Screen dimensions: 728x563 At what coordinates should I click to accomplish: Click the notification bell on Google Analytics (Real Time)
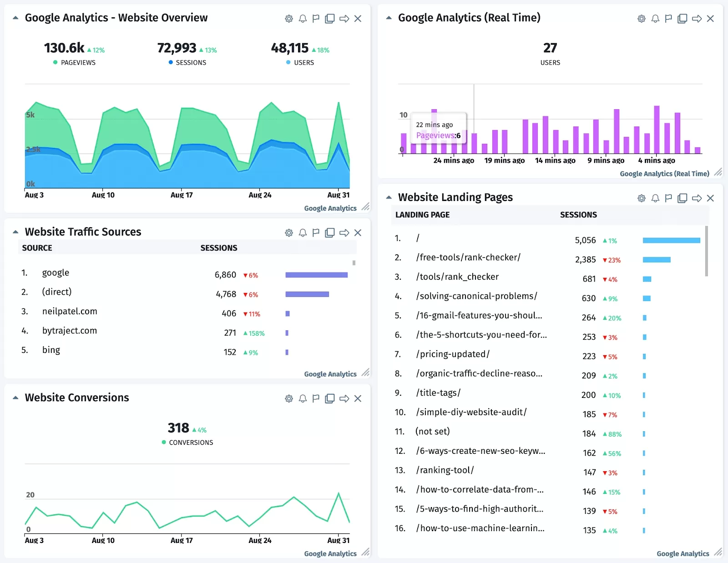(655, 18)
